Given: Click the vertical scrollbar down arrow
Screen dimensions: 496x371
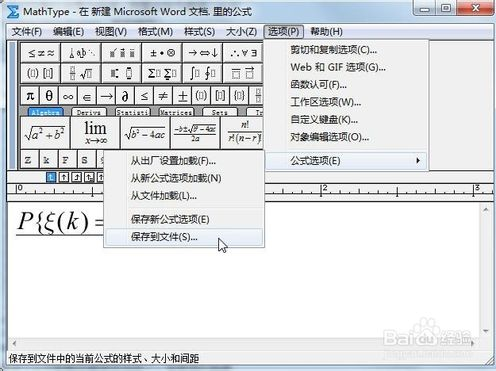Looking at the screenshot, I should point(486,331).
